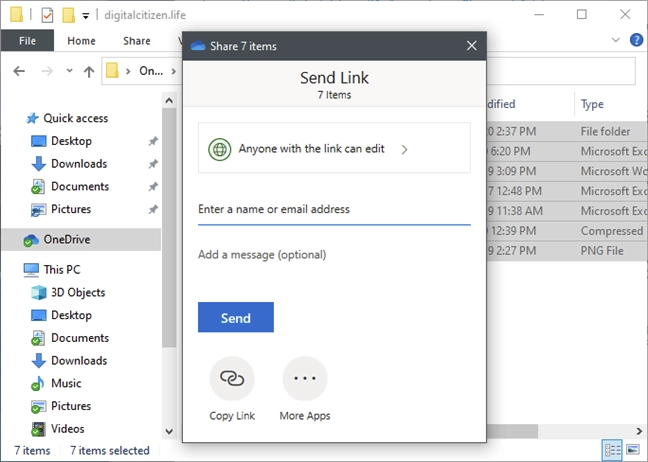Select OneDrive in navigation pane
Screen dimensions: 648x462
click(81, 240)
